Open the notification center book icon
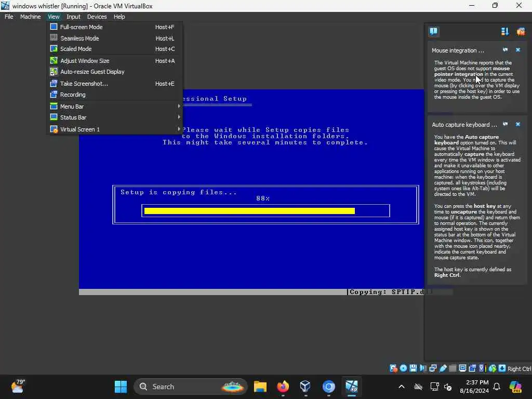Viewport: 532px width, 399px height. pyautogui.click(x=433, y=32)
